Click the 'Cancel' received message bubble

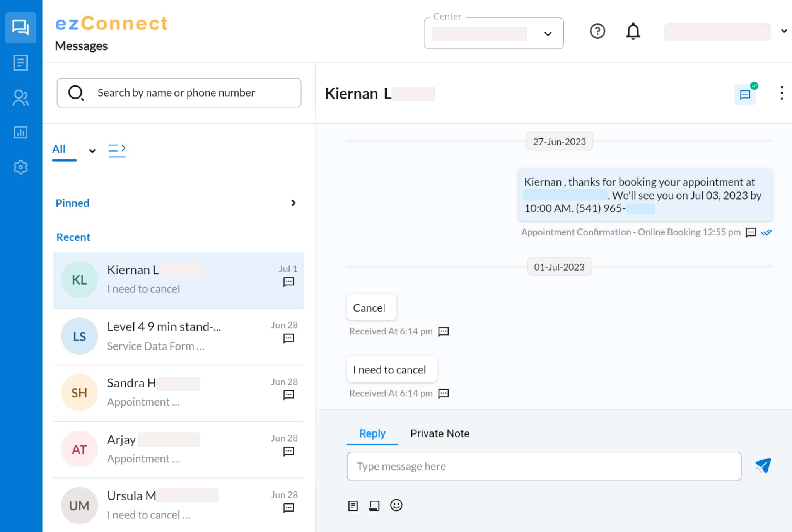(x=371, y=308)
